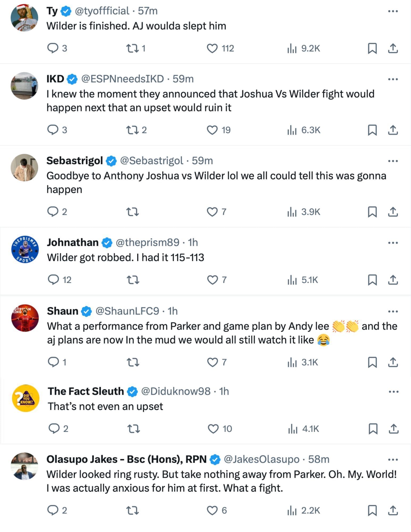Reply to Shaun's tweet
Screen dimensions: 411x532
[x=53, y=362]
